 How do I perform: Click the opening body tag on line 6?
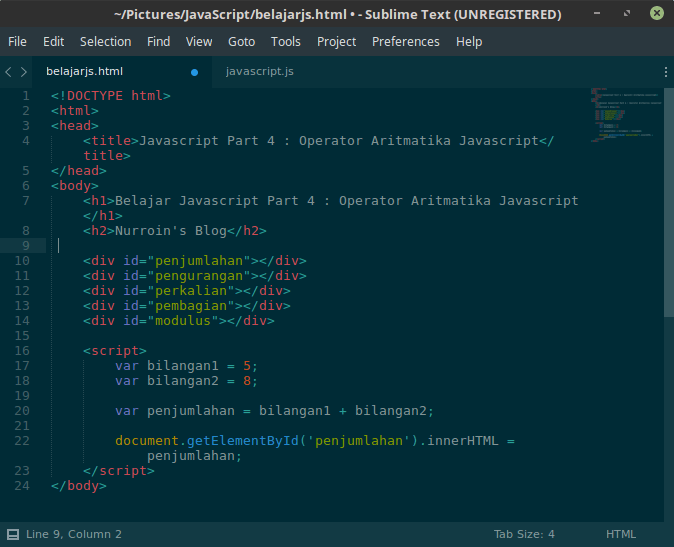pos(75,186)
